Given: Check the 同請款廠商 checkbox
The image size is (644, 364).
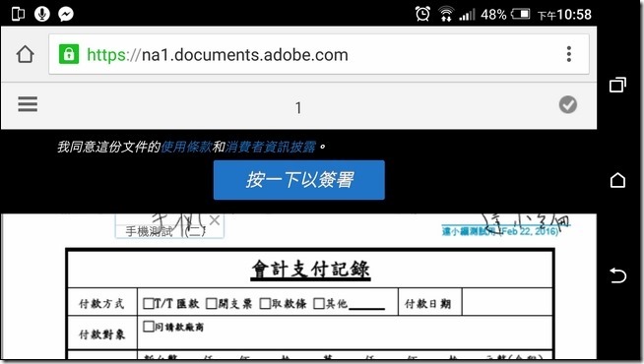Looking at the screenshot, I should [149, 327].
